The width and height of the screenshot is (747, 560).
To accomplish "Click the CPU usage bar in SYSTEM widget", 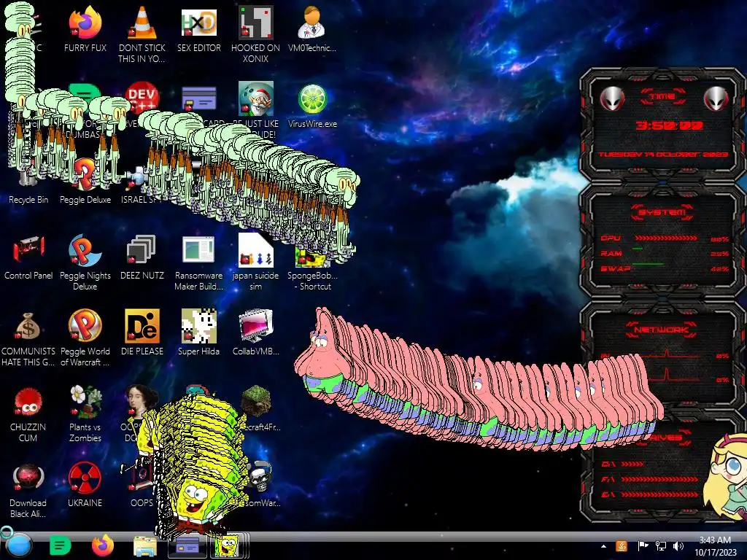I will [x=665, y=238].
